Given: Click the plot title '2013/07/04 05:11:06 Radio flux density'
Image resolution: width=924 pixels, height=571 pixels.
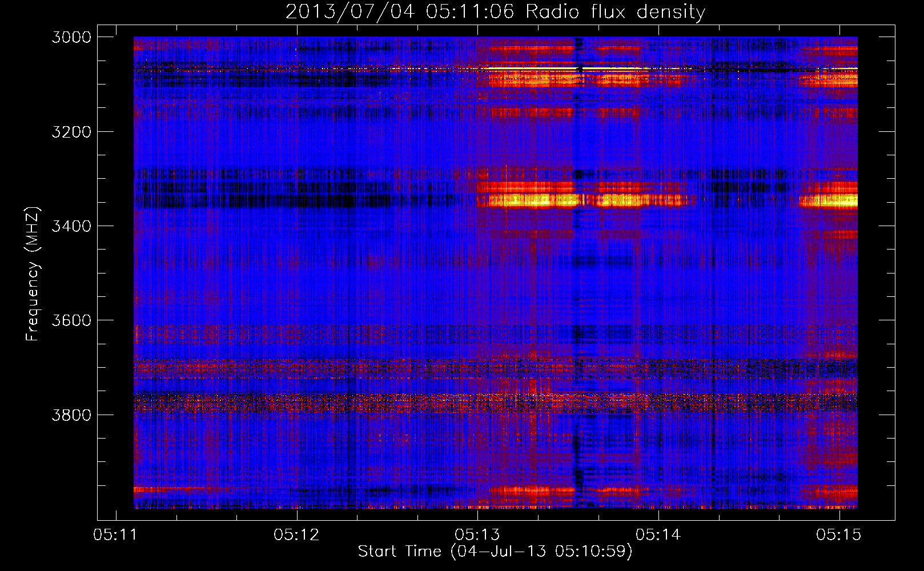Looking at the screenshot, I should [x=495, y=12].
